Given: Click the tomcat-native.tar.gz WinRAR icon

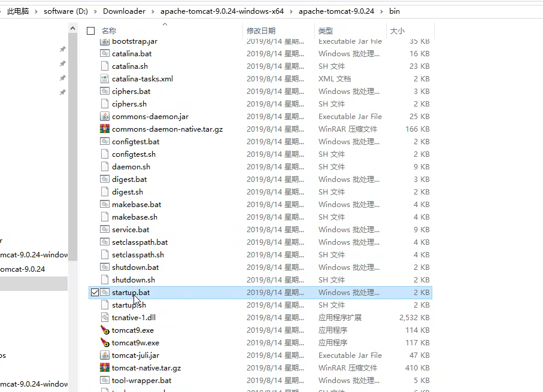Looking at the screenshot, I should tap(105, 367).
